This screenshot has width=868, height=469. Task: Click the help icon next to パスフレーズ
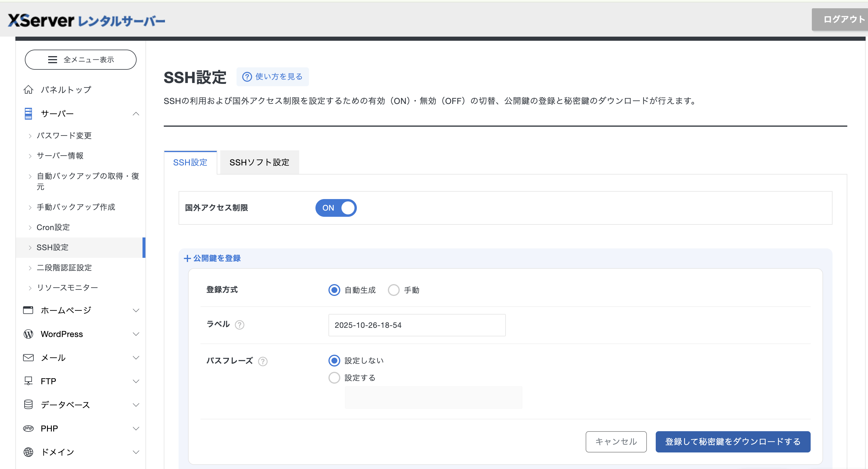point(263,361)
